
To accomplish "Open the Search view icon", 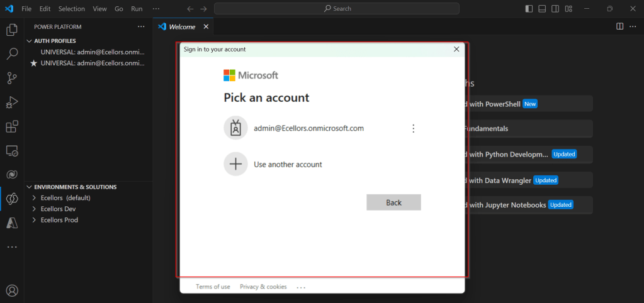I will [x=12, y=54].
